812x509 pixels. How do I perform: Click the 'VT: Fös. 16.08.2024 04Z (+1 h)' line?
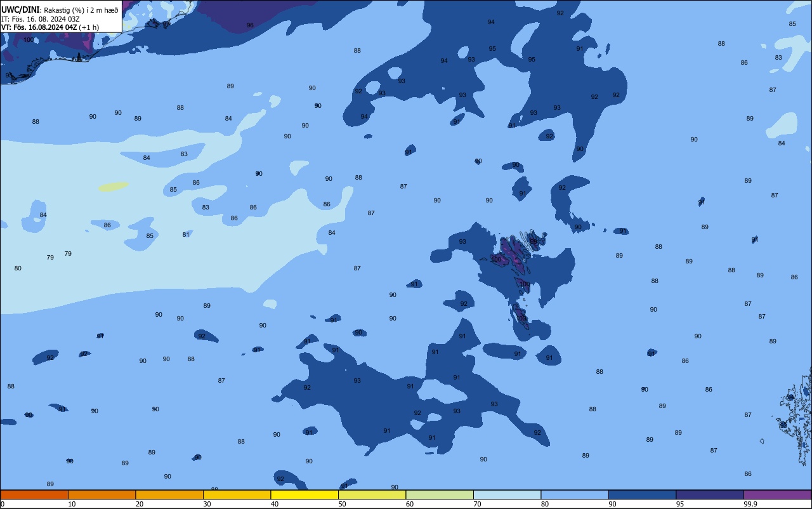point(49,27)
